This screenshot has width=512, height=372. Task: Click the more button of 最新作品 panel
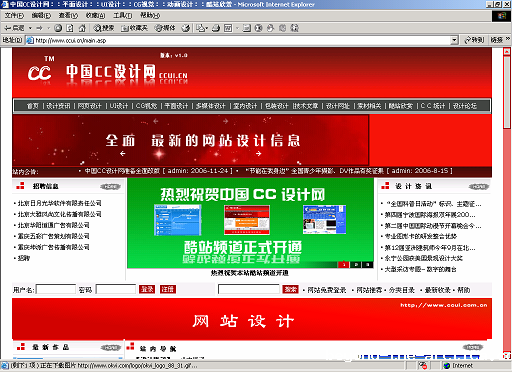[110, 348]
